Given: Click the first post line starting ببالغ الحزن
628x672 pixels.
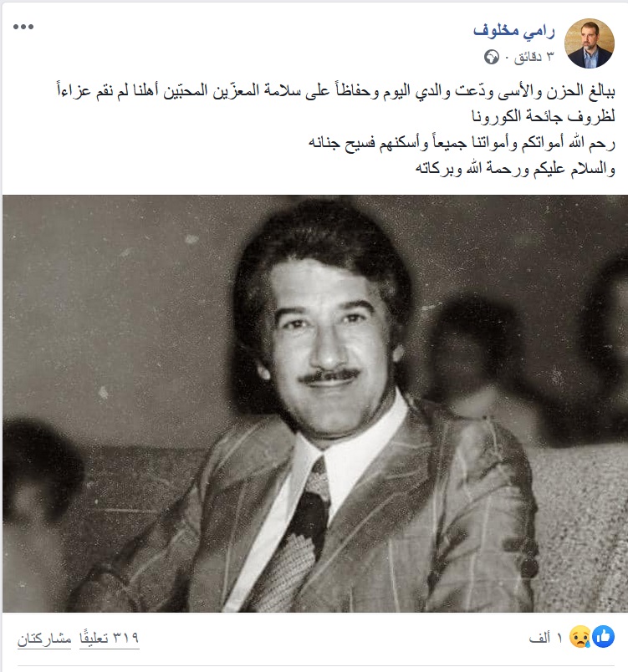Looking at the screenshot, I should point(336,90).
